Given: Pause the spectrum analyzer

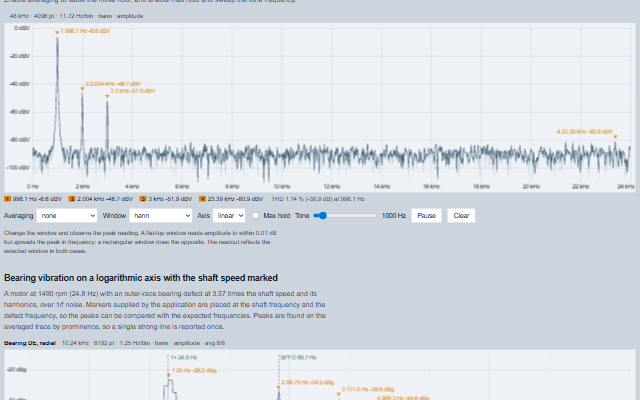Looking at the screenshot, I should pyautogui.click(x=426, y=216).
